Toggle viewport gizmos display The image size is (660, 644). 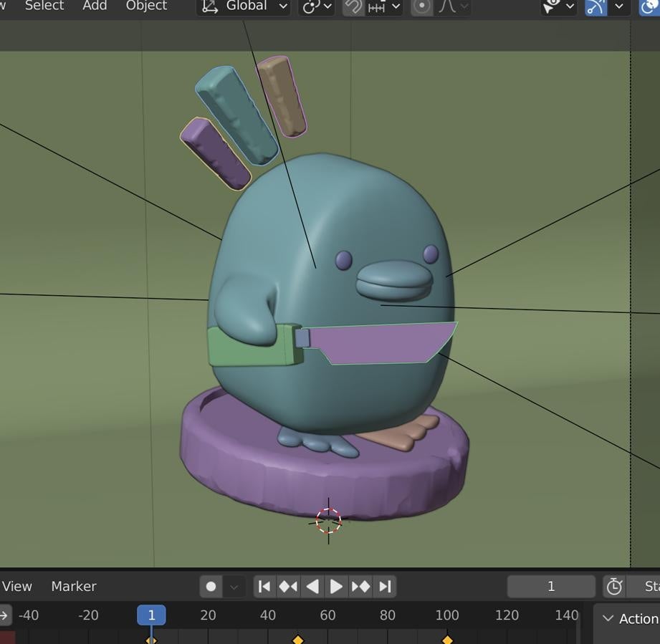pyautogui.click(x=596, y=6)
